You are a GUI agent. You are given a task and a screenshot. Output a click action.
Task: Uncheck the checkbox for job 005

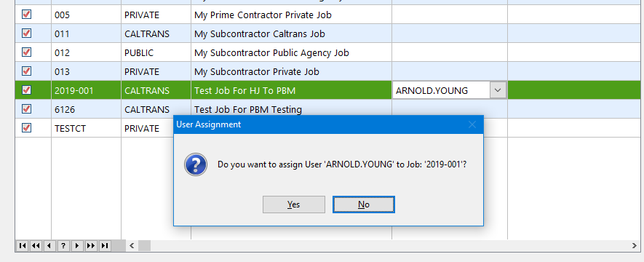click(26, 15)
